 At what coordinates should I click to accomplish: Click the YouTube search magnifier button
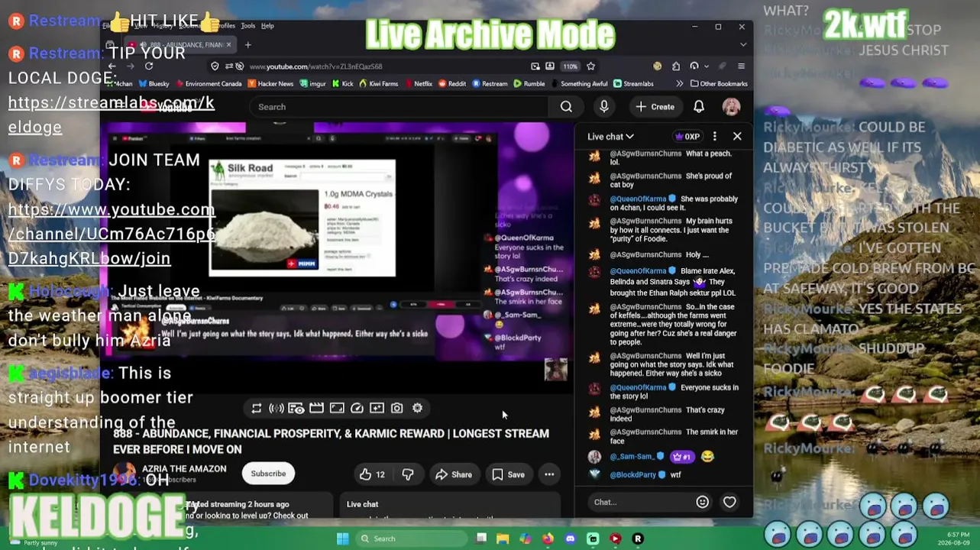[x=566, y=107]
